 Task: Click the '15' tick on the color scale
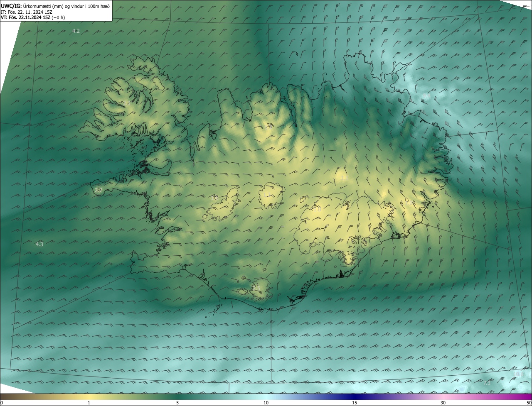tap(355, 403)
